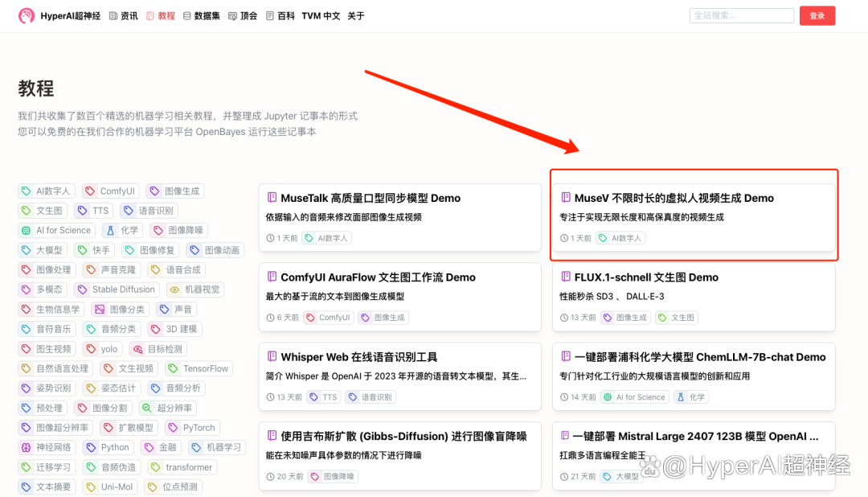This screenshot has height=497, width=868.
Task: Open the 教程 navigation tab
Action: point(161,16)
